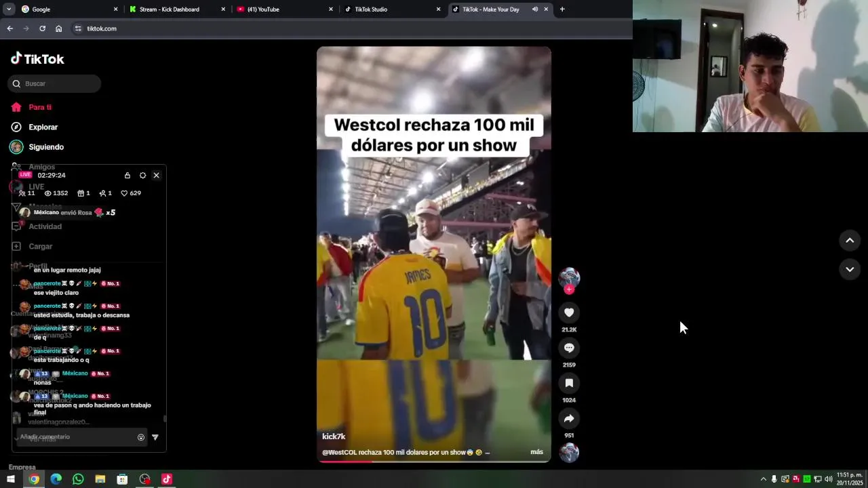Open the volume control in system tray

pyautogui.click(x=829, y=479)
